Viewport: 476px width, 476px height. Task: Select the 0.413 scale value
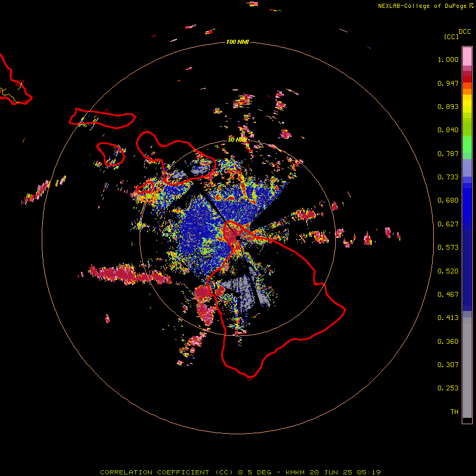448,318
